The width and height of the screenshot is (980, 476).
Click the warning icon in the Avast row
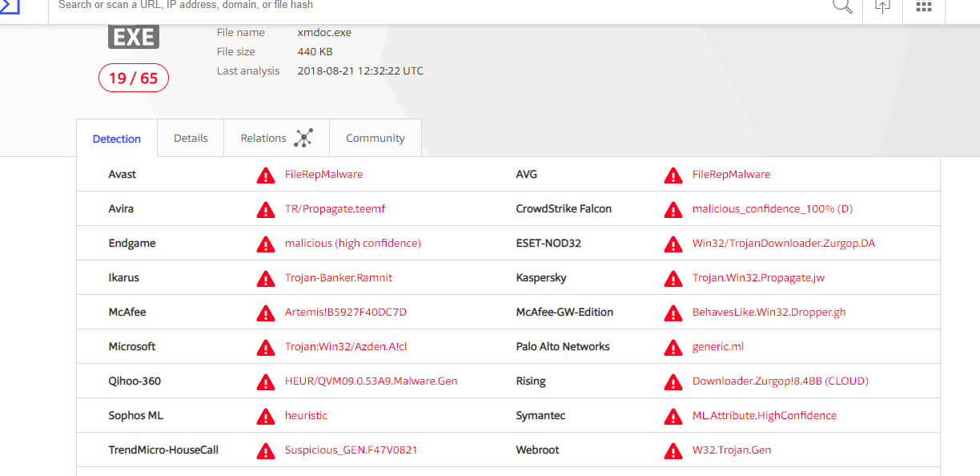266,175
